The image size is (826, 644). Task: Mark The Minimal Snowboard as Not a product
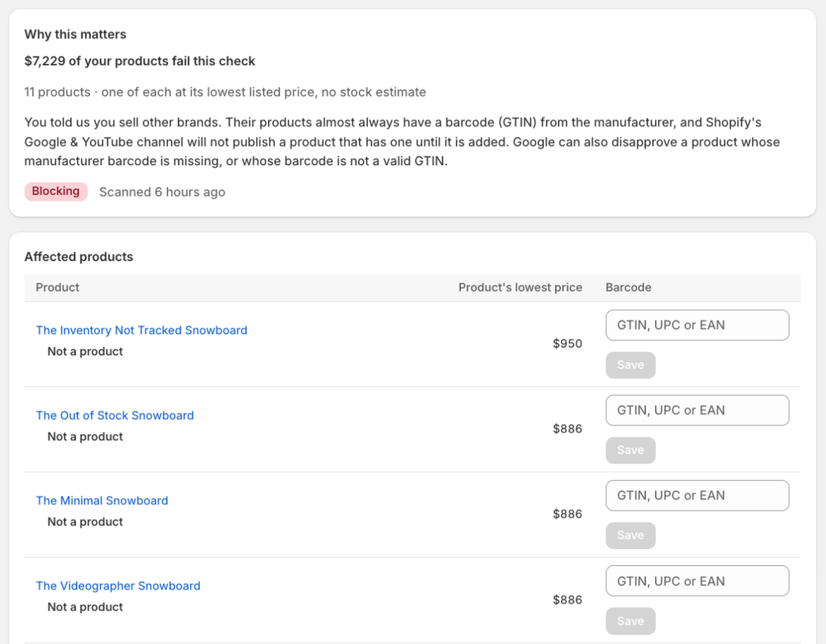click(85, 522)
